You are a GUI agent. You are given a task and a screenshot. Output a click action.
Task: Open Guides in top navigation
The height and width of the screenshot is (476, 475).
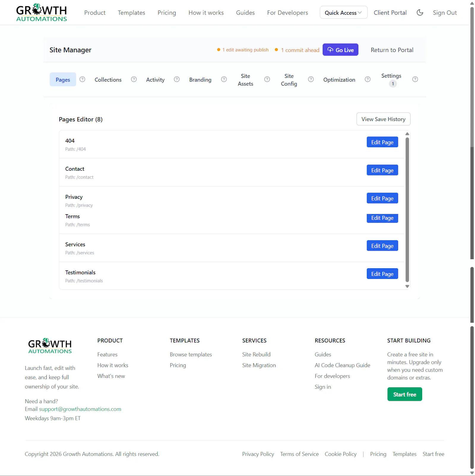coord(245,12)
